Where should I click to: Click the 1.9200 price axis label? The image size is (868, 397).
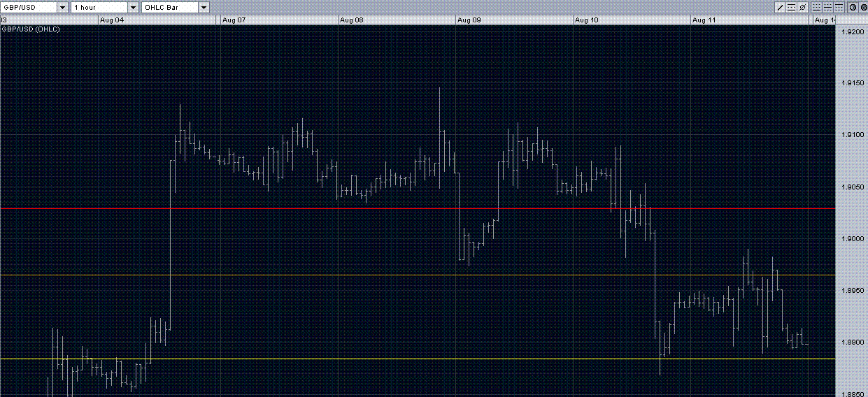tap(852, 32)
